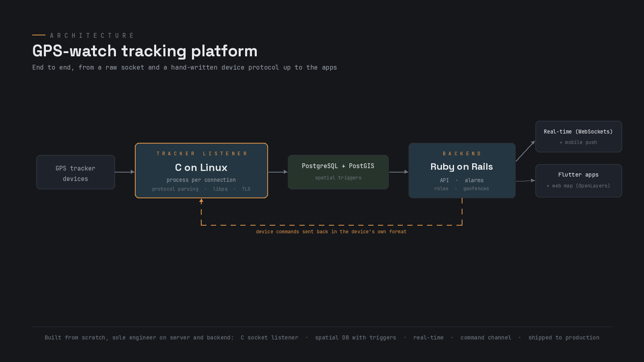Click 'Real-time (WebSockets)' label

coord(578,132)
